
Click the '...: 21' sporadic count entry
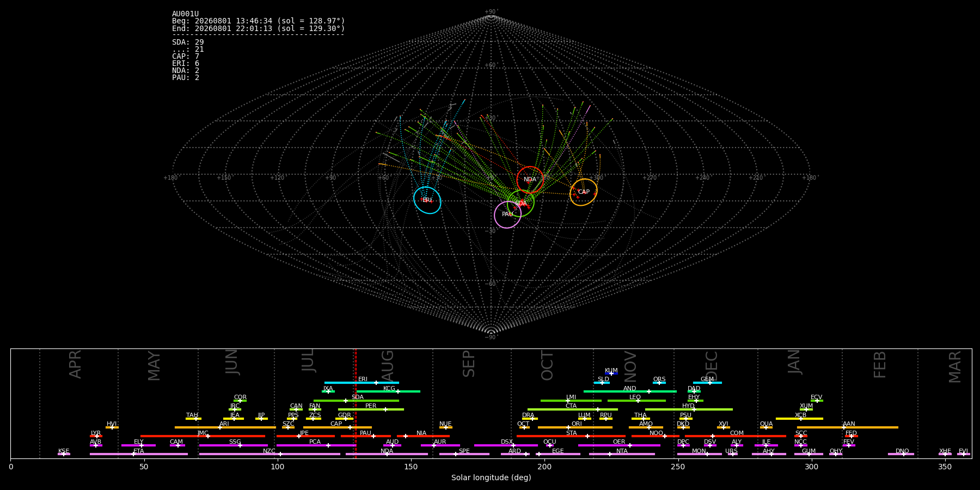point(188,50)
